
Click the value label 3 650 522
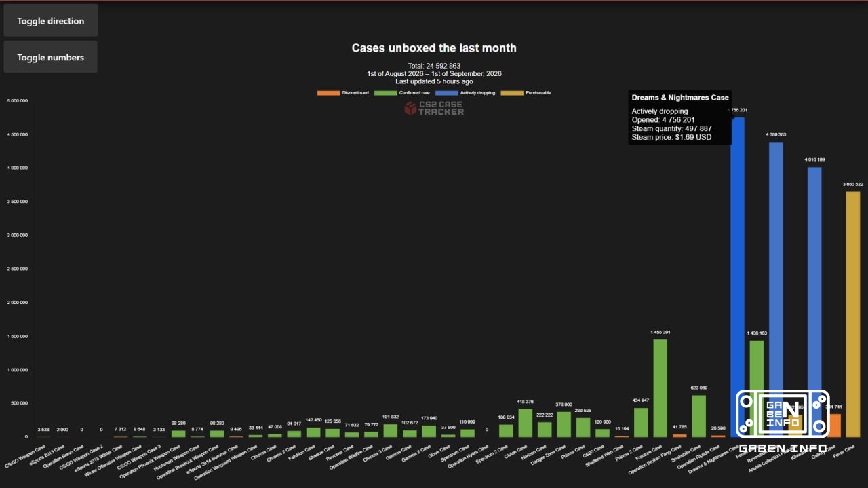click(853, 185)
